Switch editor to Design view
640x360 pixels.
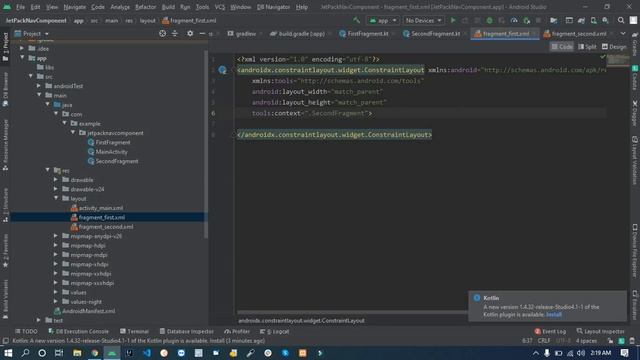tap(614, 47)
